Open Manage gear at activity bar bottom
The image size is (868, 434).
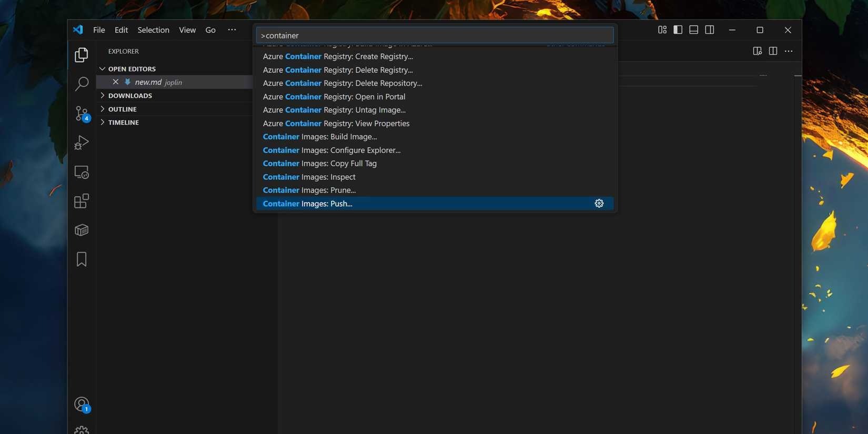(x=82, y=430)
